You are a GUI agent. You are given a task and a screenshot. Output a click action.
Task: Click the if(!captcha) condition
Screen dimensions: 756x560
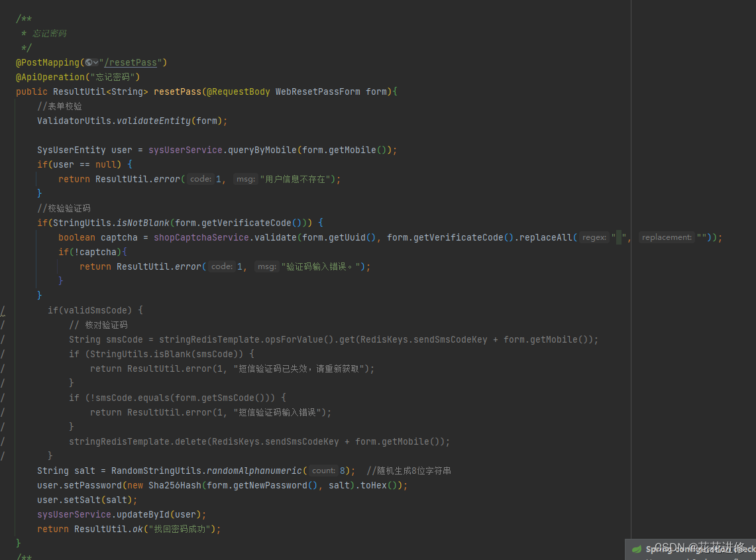90,252
